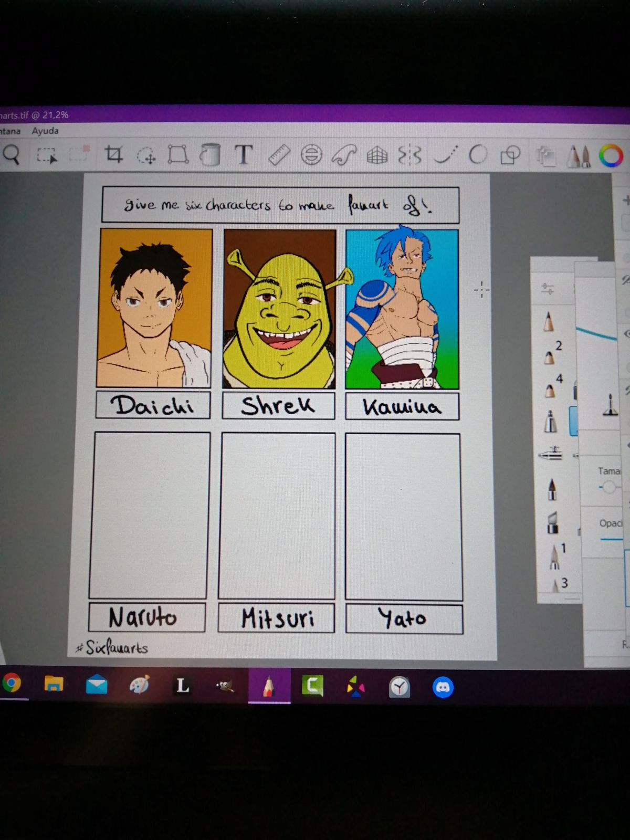Select the top pencil brush in palette

[x=549, y=321]
